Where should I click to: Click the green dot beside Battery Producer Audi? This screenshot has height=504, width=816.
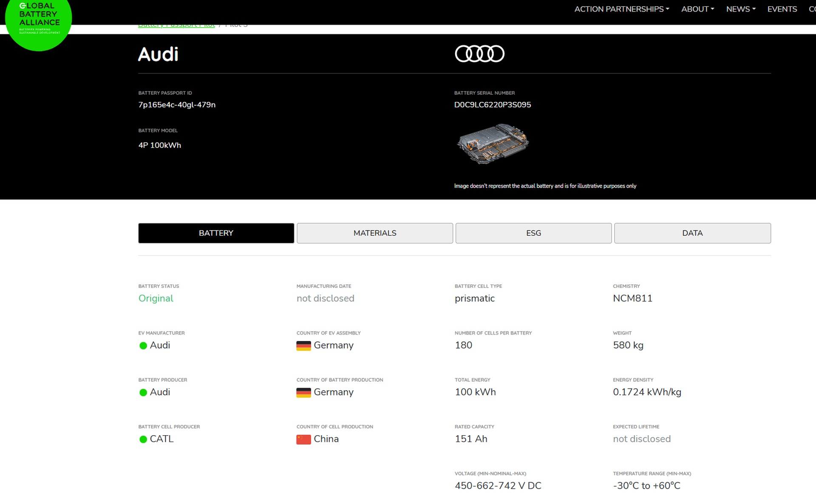pyautogui.click(x=143, y=392)
